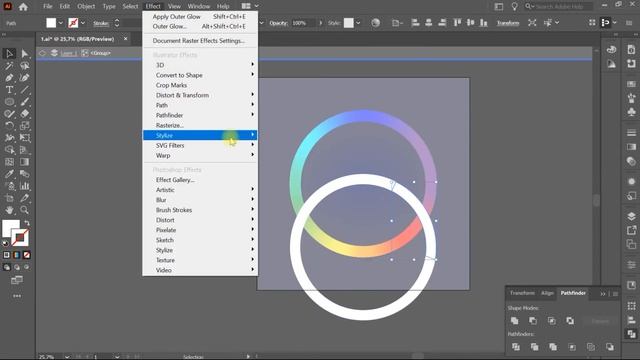The image size is (640, 360).
Task: Switch to the Transform panel tab
Action: tap(522, 293)
